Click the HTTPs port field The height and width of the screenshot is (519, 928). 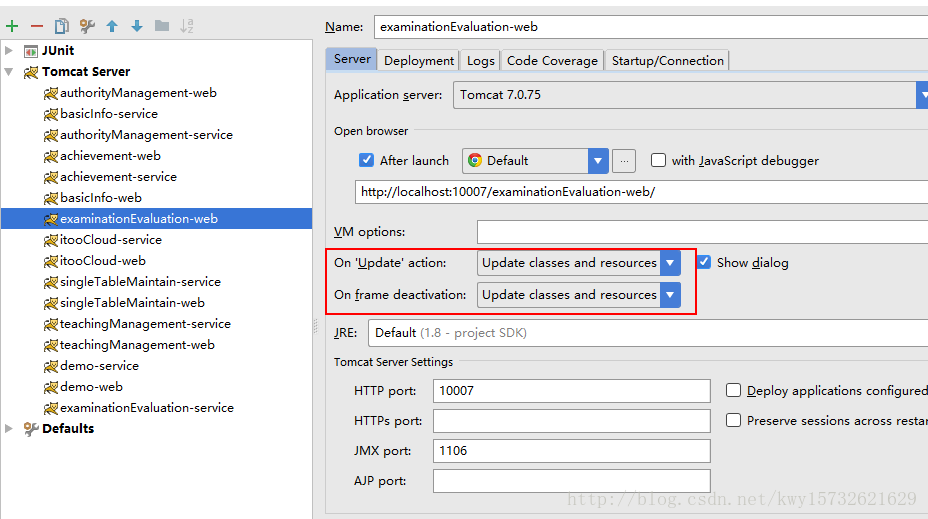(572, 421)
